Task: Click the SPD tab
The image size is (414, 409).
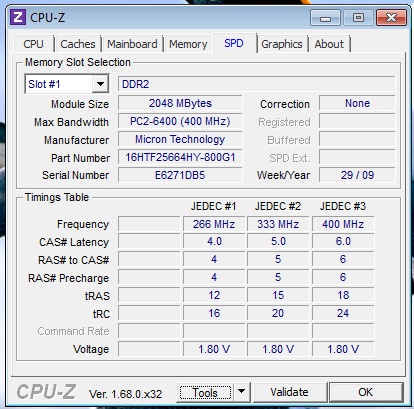Action: click(x=234, y=43)
